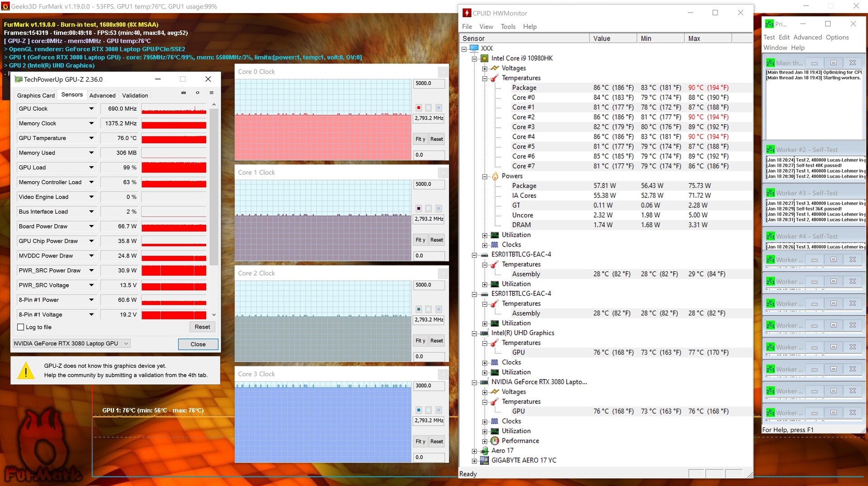This screenshot has width=868, height=486.
Task: Click the Prime95 title bar icon
Action: 769,24
